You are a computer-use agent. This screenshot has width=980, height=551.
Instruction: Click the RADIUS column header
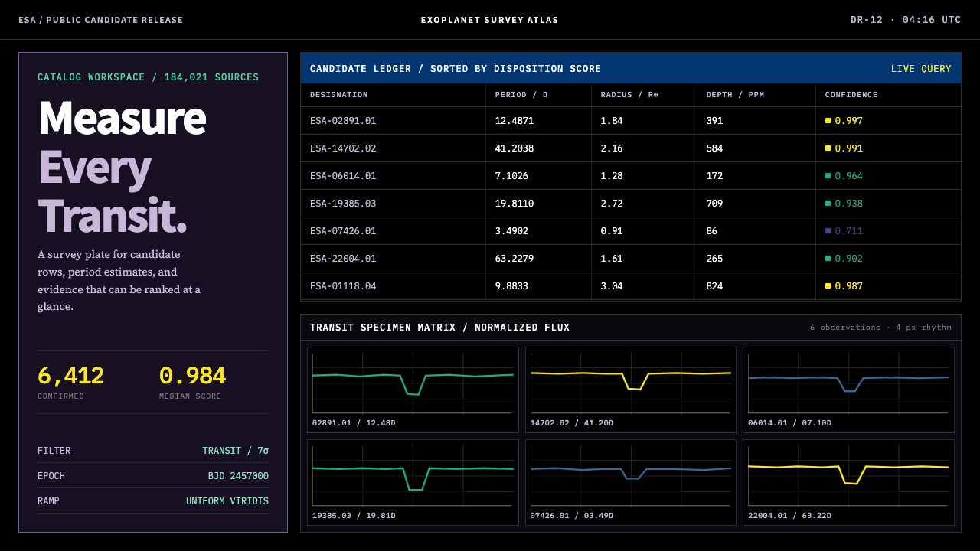(629, 95)
